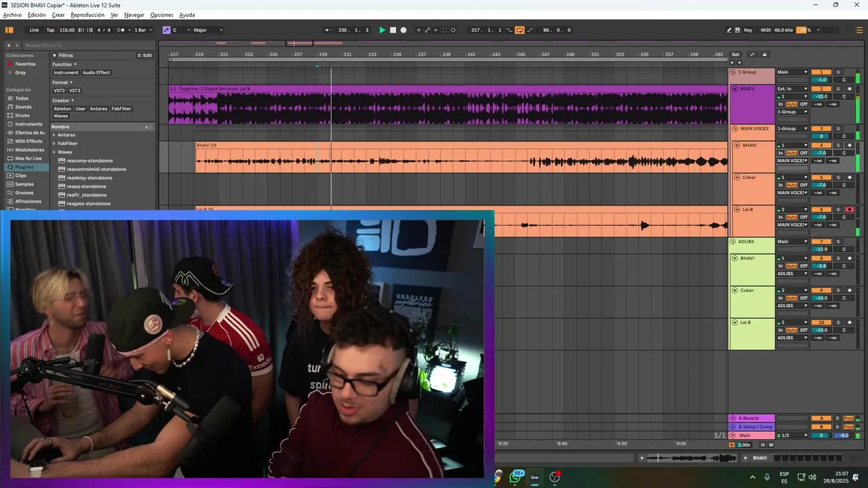Screen dimensions: 868x488
Task: Arm the transport Record button
Action: (x=403, y=30)
